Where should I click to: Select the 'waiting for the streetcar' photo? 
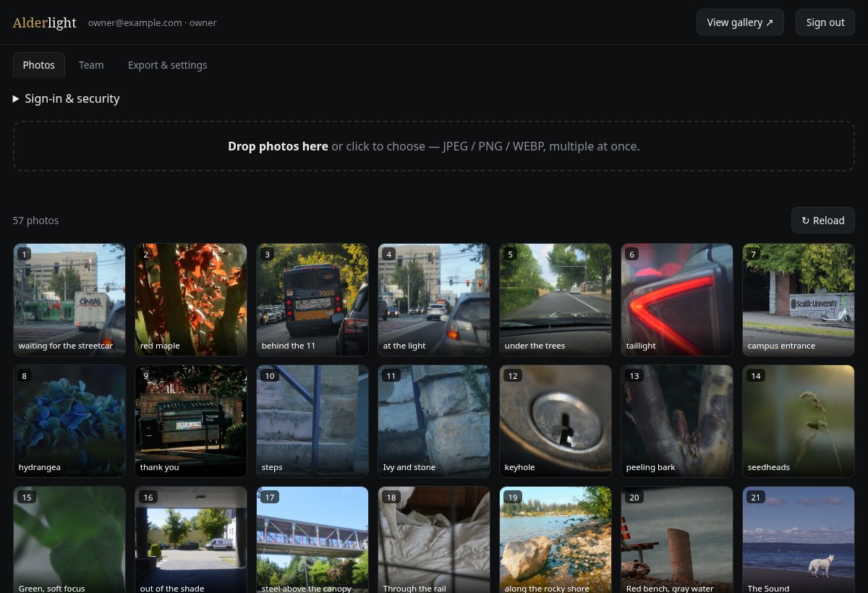point(69,299)
